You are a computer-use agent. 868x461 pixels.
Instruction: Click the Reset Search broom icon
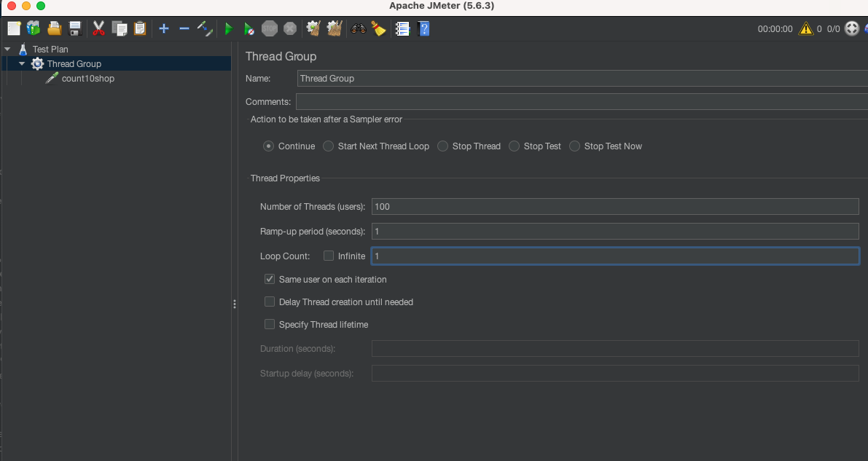379,28
